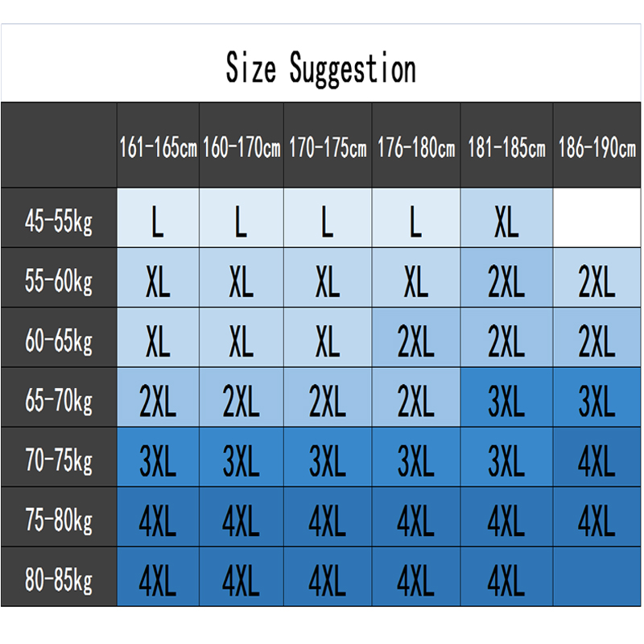Click the 65-70kg weight row label
Viewport: 644px width, 644px height.
[59, 400]
